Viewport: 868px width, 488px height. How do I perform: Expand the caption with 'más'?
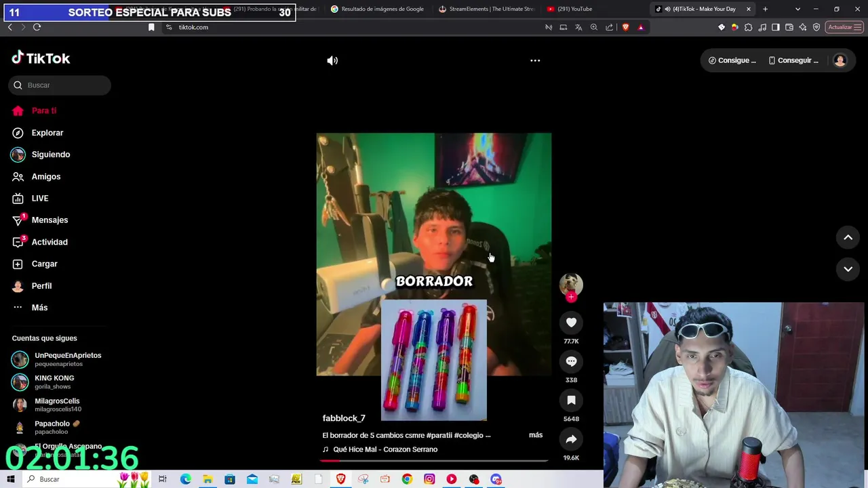coord(536,435)
